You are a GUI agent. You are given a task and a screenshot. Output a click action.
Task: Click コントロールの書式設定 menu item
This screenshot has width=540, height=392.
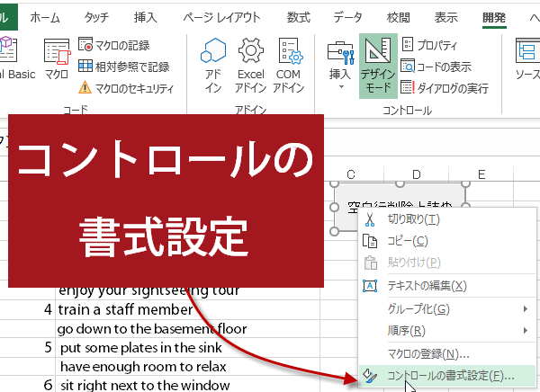(x=445, y=376)
